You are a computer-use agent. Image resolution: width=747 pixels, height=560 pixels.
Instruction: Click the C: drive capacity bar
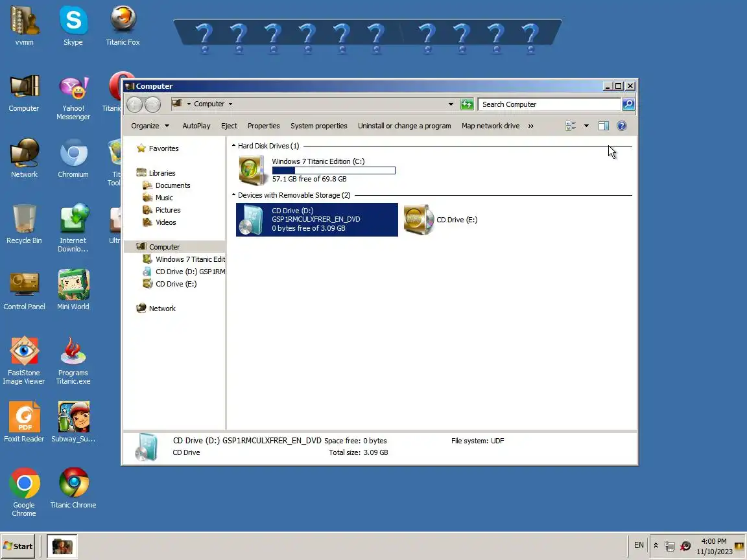point(333,170)
